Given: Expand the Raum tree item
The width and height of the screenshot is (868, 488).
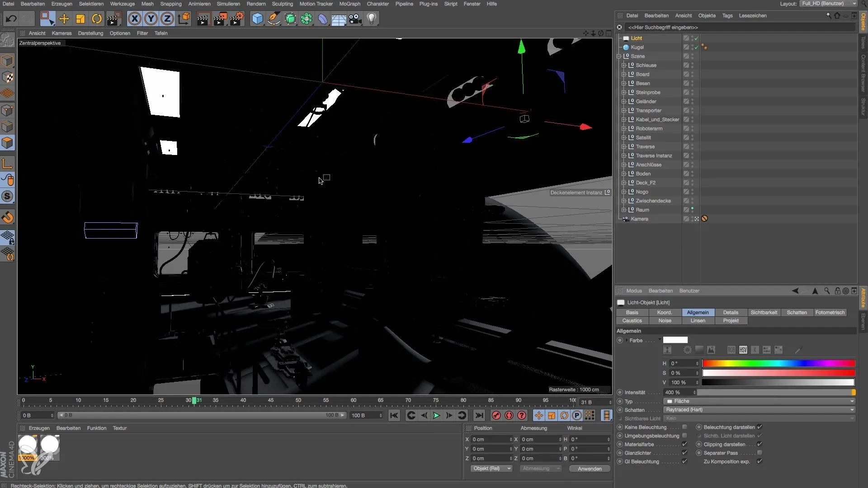Looking at the screenshot, I should click(x=624, y=210).
